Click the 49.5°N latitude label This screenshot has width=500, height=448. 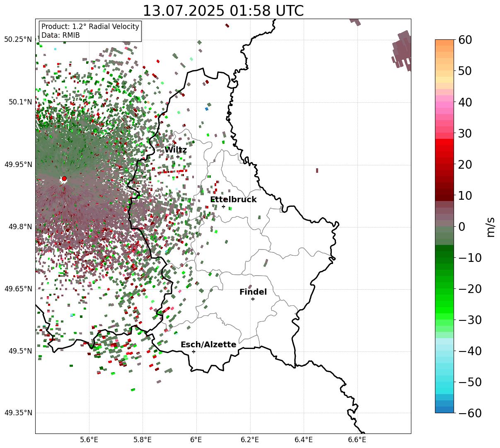coord(20,351)
